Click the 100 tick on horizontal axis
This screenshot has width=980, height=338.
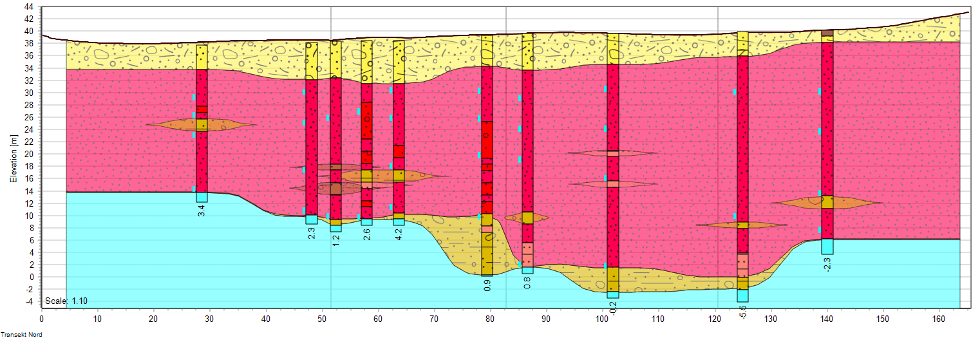pyautogui.click(x=603, y=319)
